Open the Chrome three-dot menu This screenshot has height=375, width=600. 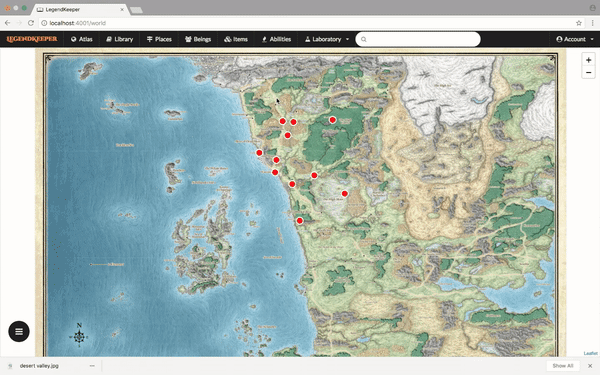coord(592,23)
